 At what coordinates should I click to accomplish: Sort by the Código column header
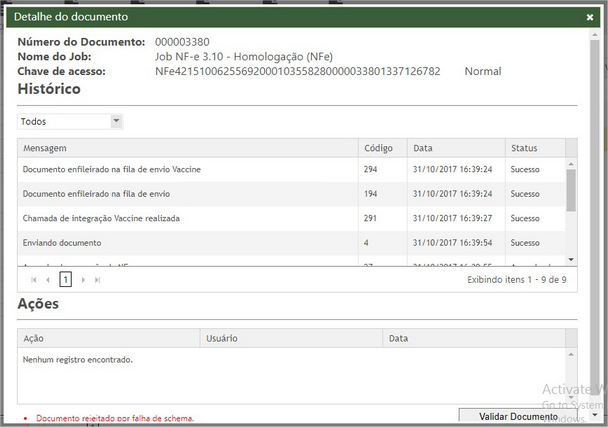(x=383, y=148)
